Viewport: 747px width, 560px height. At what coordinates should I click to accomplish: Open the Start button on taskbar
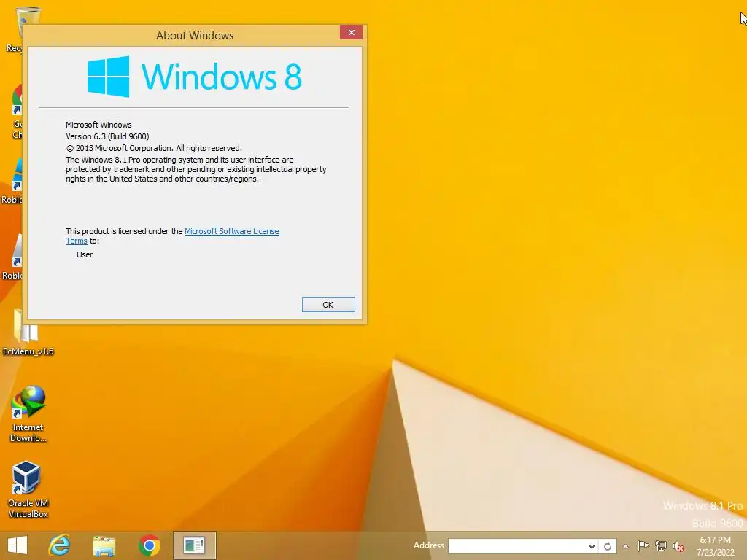click(18, 545)
